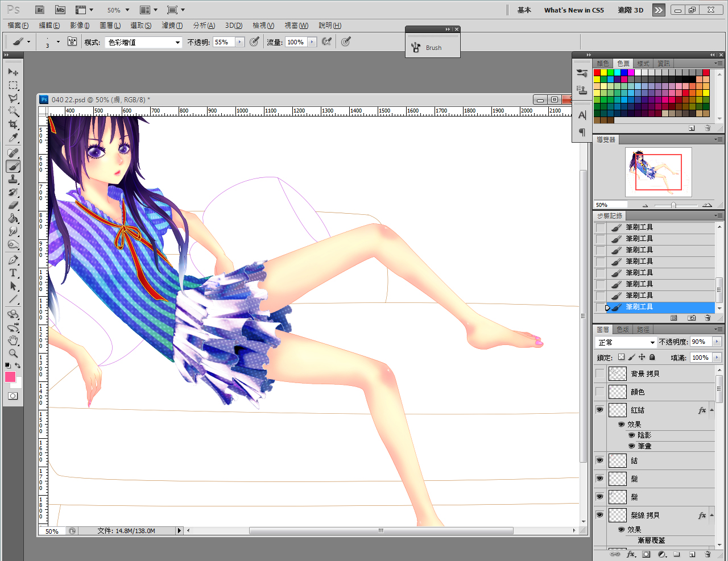The image size is (728, 561).
Task: Select the Eraser tool
Action: point(13,205)
